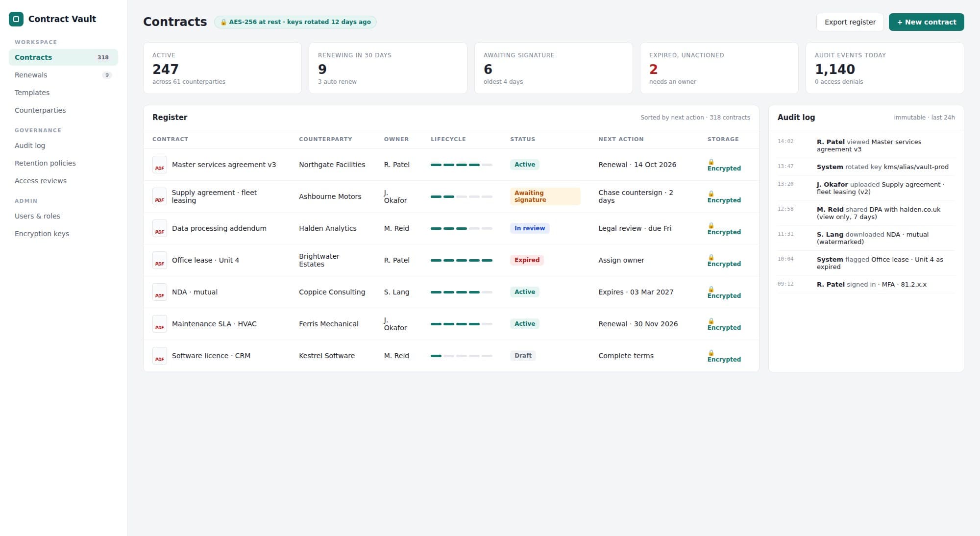Open PDF icon for Software licence CRM

[x=160, y=356]
